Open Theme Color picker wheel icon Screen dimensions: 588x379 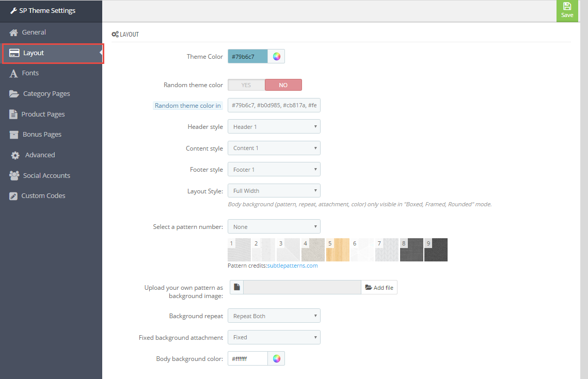pyautogui.click(x=276, y=57)
